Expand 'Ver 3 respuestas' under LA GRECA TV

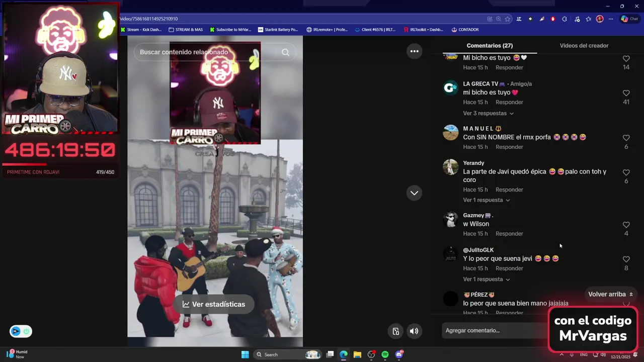[489, 114]
